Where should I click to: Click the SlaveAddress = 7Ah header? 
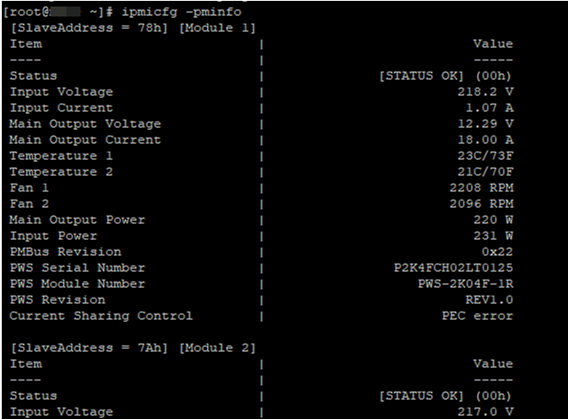89,348
